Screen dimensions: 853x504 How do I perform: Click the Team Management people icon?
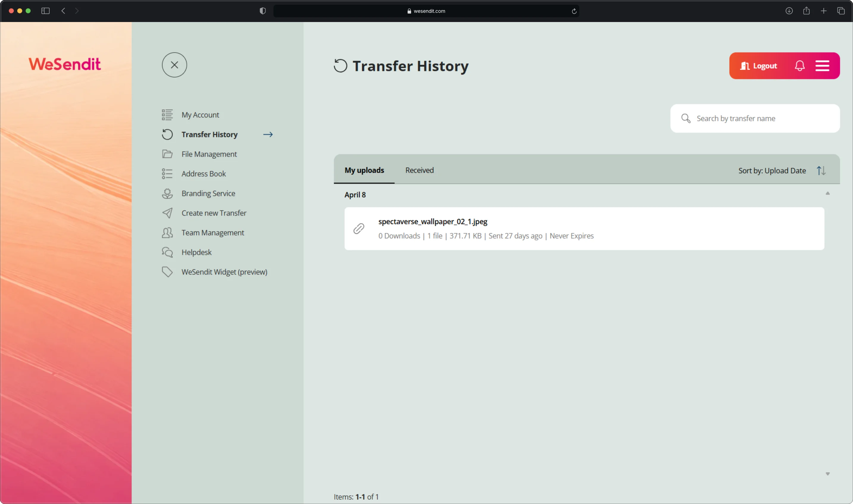pyautogui.click(x=167, y=233)
